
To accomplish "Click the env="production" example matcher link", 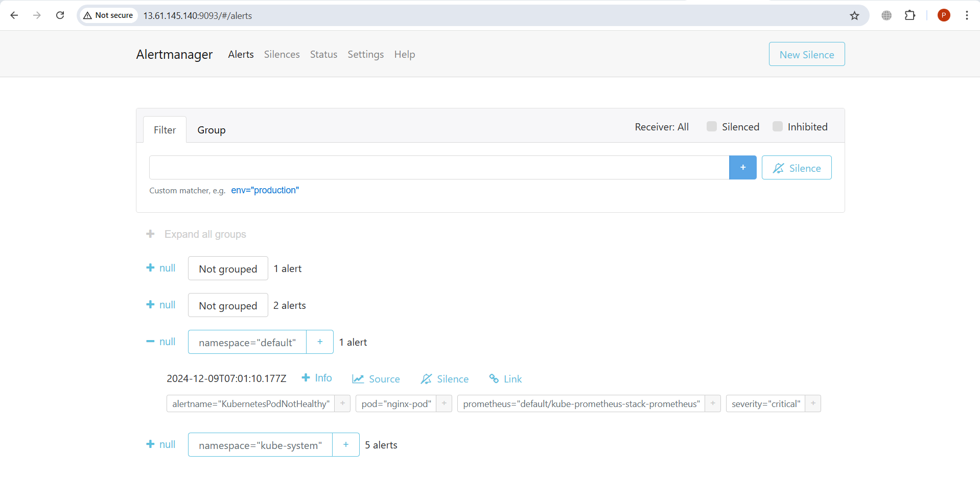I will pos(265,190).
